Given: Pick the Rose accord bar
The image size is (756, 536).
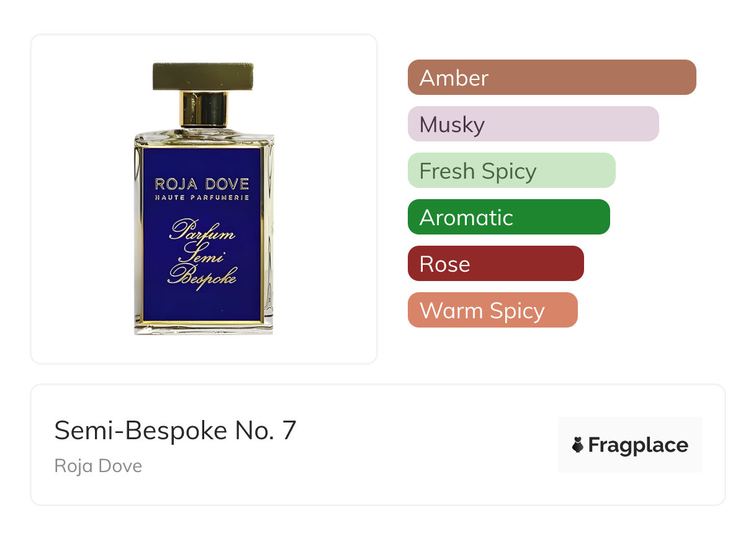Looking at the screenshot, I should 495,264.
